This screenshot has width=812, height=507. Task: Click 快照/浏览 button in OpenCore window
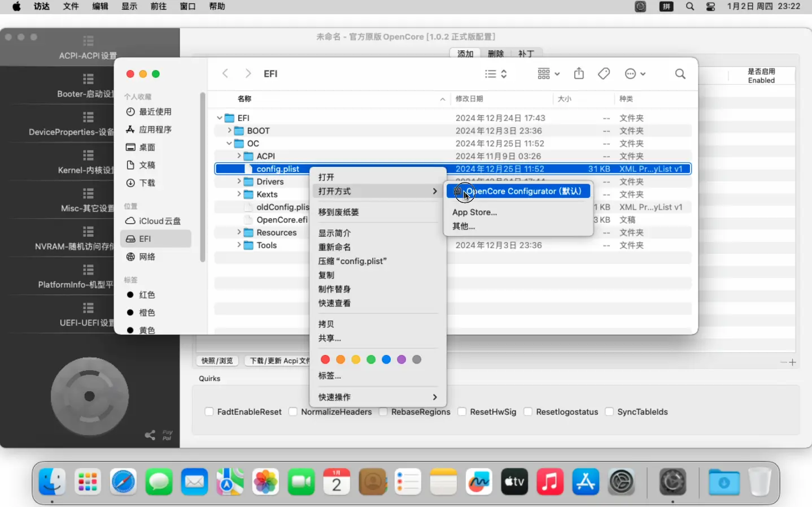point(217,361)
